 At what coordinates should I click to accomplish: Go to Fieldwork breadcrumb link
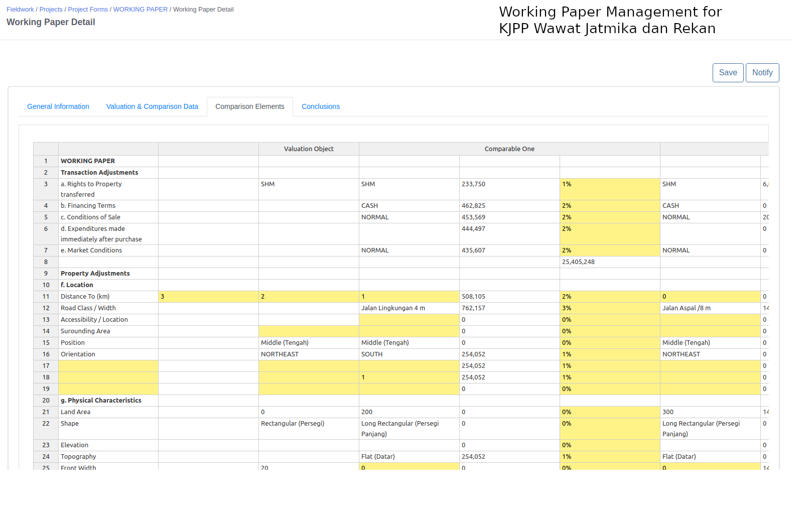pos(20,10)
